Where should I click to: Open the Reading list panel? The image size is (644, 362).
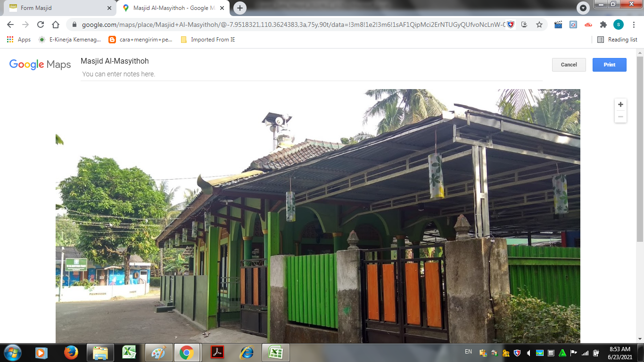617,40
